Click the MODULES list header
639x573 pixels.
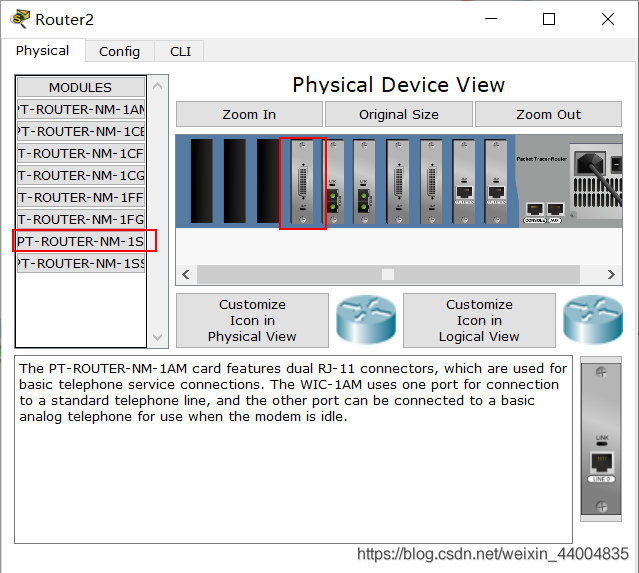[81, 87]
